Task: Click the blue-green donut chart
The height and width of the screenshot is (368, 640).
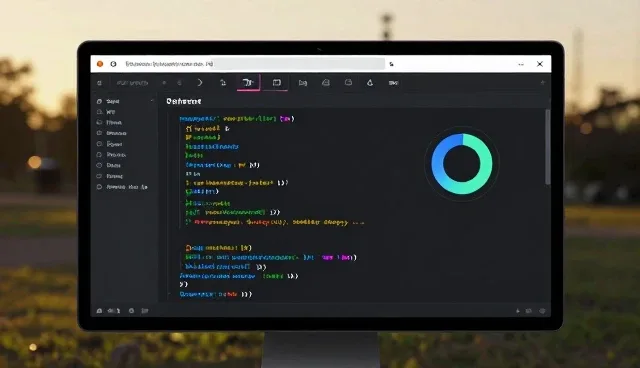Action: [462, 164]
